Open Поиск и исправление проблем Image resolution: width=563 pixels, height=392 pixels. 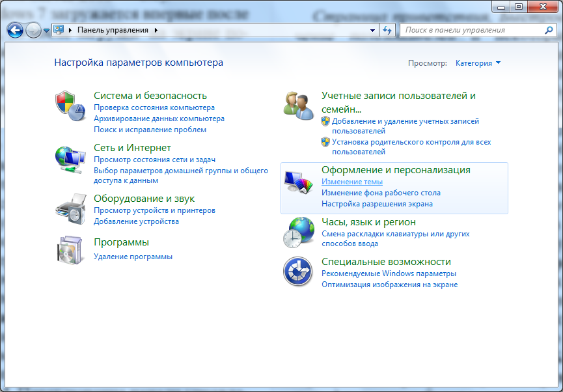click(150, 130)
